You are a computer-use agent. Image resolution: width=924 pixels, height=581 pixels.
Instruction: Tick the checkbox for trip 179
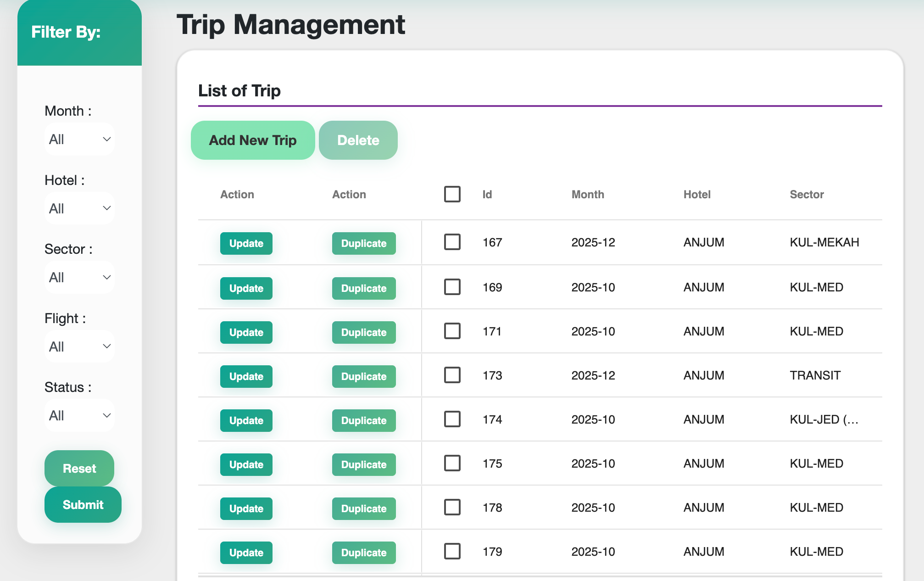(x=452, y=551)
